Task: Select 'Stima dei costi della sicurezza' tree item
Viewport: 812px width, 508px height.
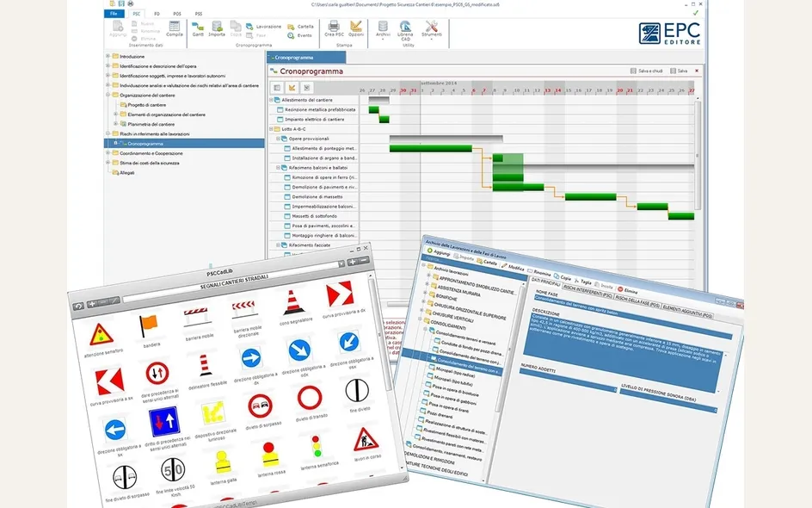Action: point(149,163)
